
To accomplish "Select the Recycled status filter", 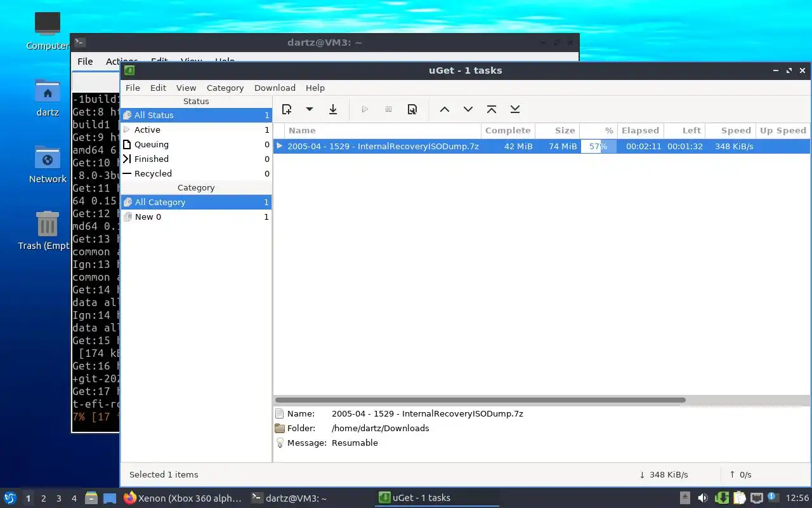I will click(196, 173).
